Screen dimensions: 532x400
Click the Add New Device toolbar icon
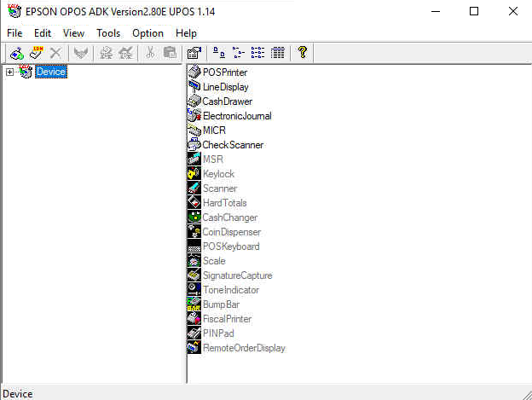pos(17,53)
